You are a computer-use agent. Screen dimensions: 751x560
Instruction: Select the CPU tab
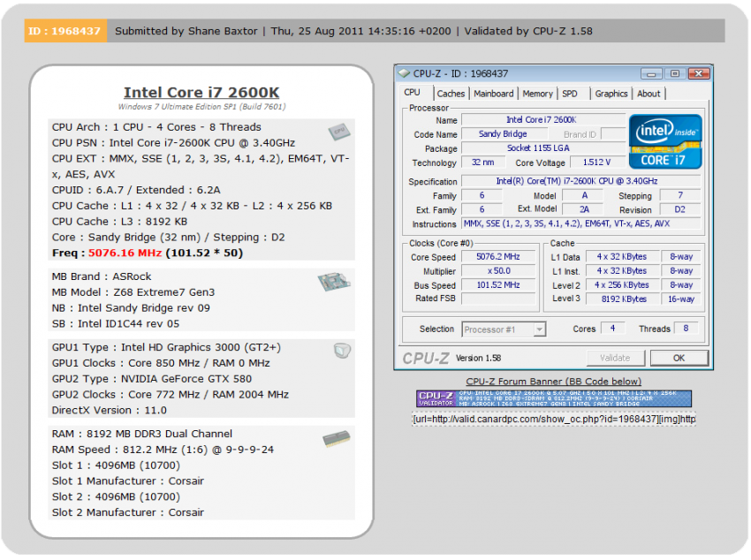point(413,93)
